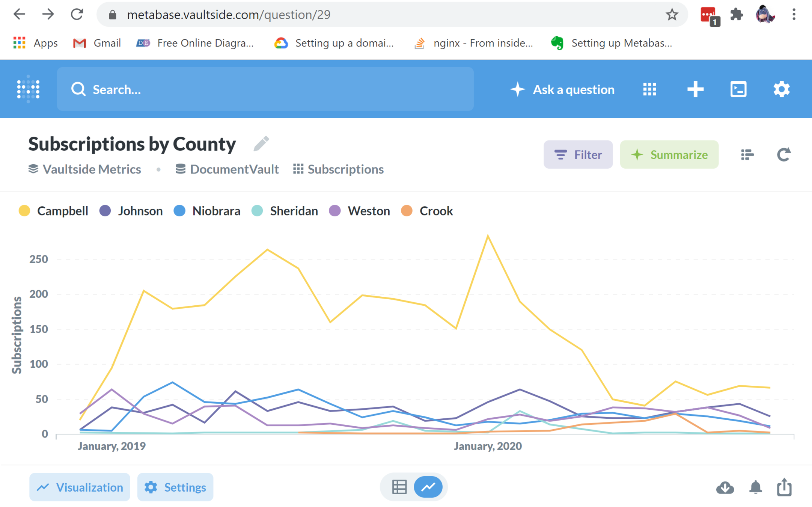Click the Metabase home logo
The image size is (812, 507).
click(28, 89)
